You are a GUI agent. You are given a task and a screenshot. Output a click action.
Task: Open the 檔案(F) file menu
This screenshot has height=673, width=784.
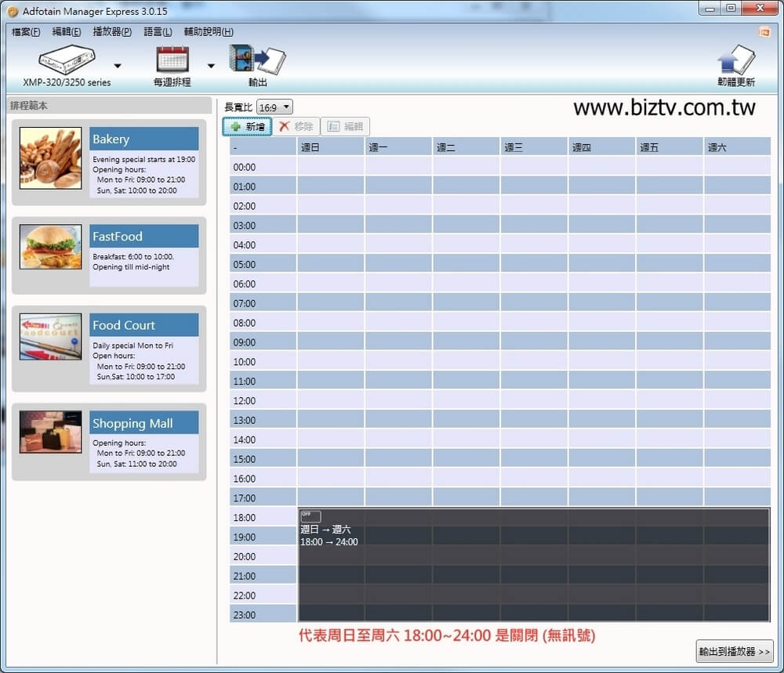pos(26,32)
